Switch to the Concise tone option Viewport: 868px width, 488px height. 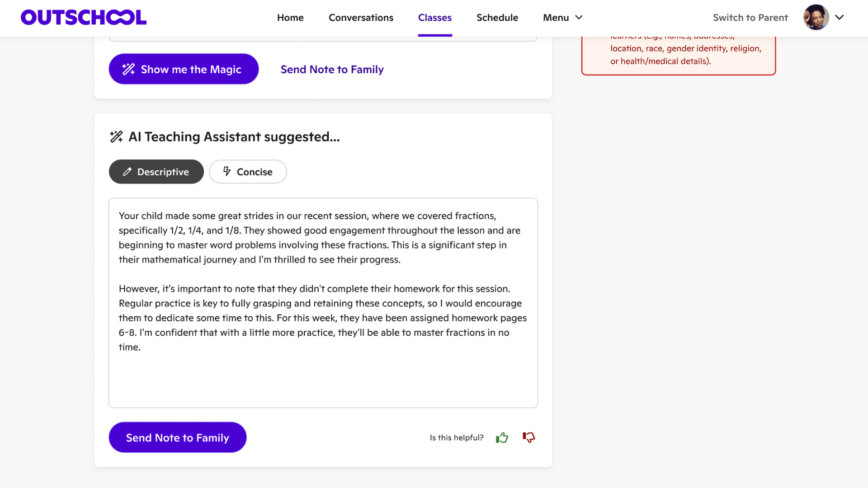click(248, 172)
